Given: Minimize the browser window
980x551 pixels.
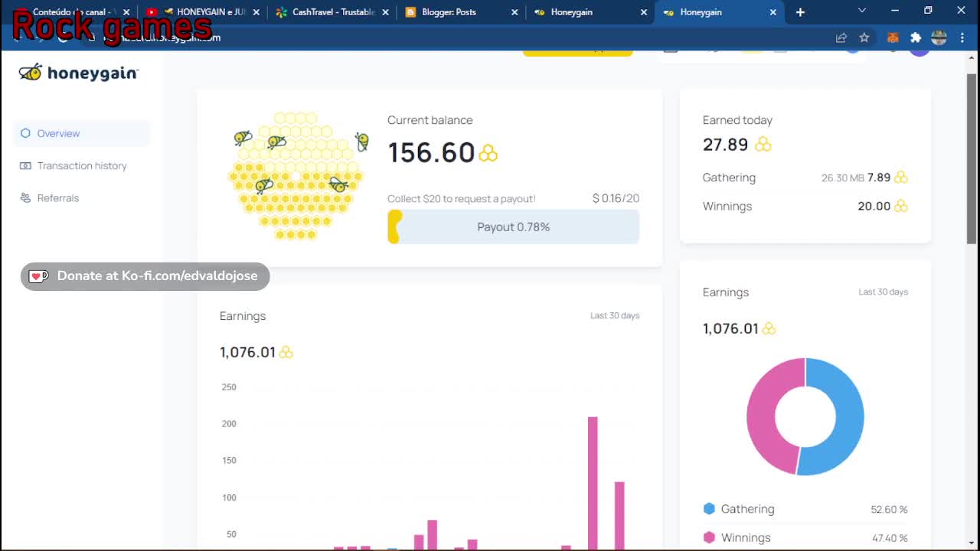Looking at the screenshot, I should [895, 11].
